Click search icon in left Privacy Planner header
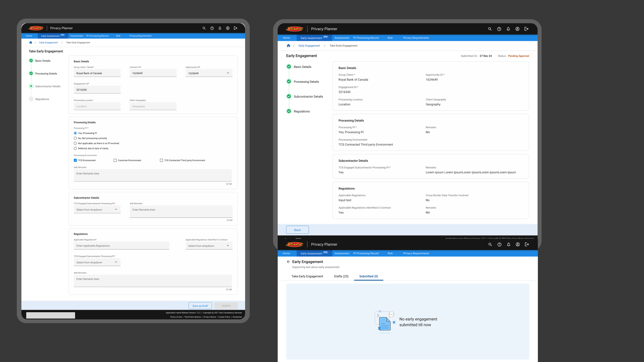The image size is (644, 362). coord(204,28)
